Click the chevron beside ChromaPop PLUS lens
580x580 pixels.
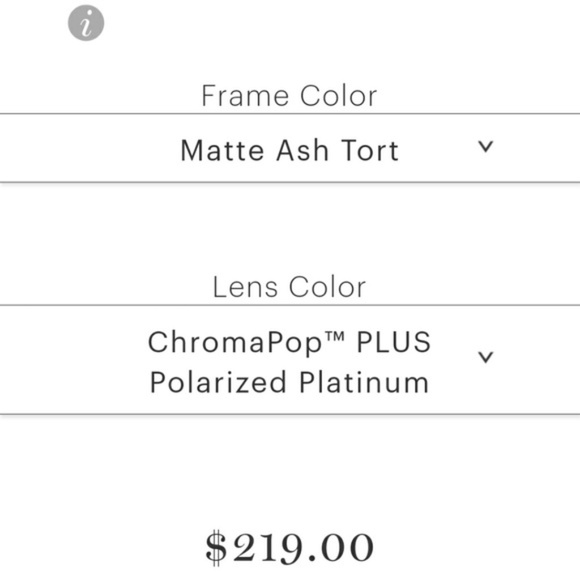point(485,357)
